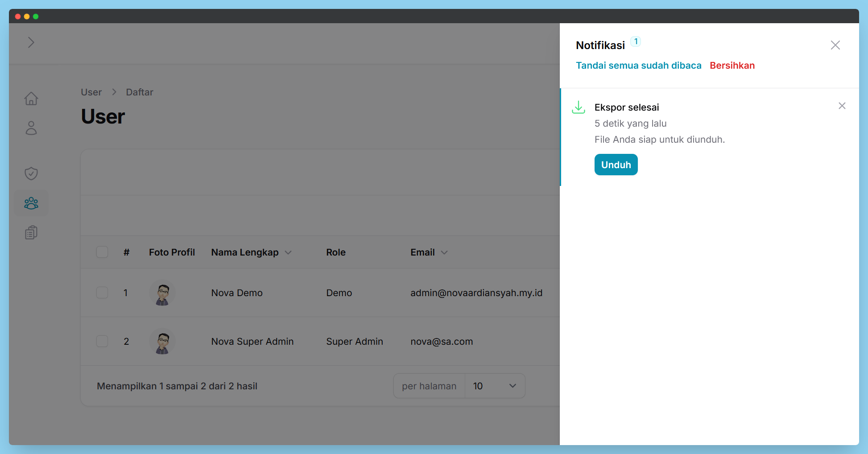Click the Demo role cell
Screen dimensions: 868x454
click(x=339, y=293)
